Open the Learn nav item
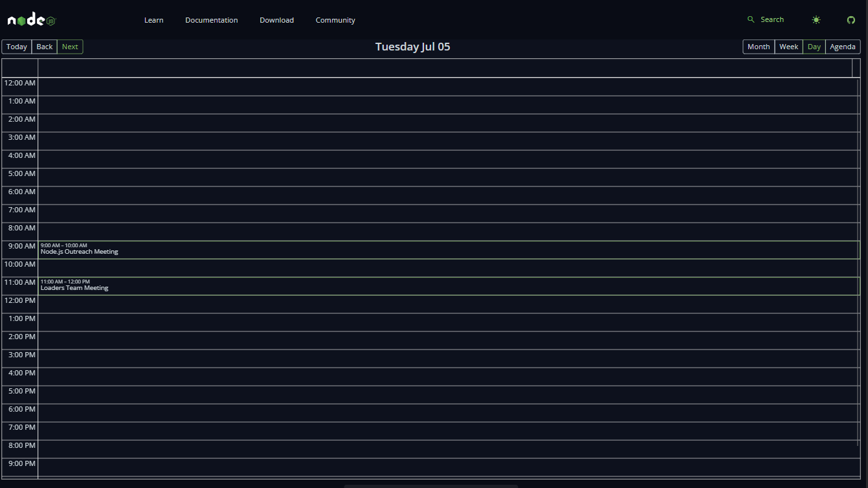The width and height of the screenshot is (868, 488). [x=154, y=20]
